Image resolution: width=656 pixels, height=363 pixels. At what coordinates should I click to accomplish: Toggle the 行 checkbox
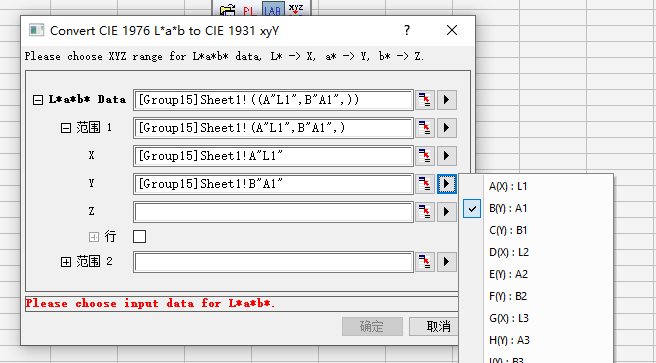tap(139, 237)
